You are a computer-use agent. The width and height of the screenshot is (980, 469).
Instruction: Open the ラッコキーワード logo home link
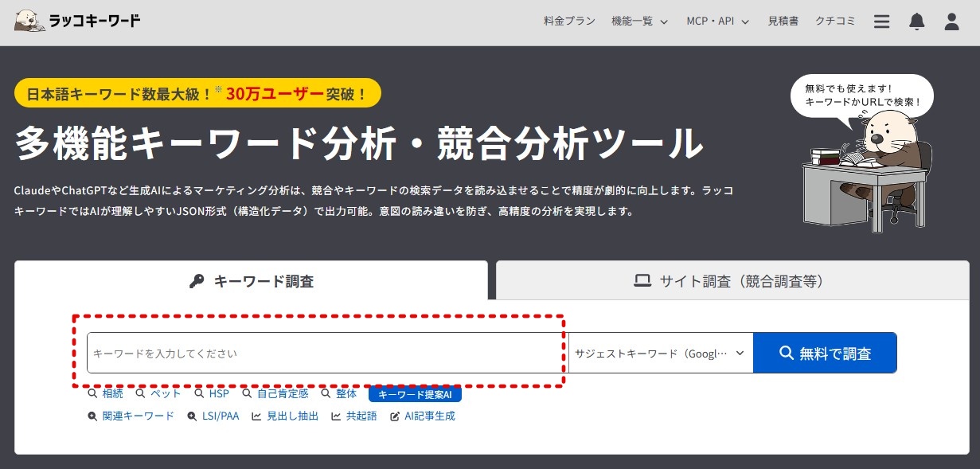point(77,21)
